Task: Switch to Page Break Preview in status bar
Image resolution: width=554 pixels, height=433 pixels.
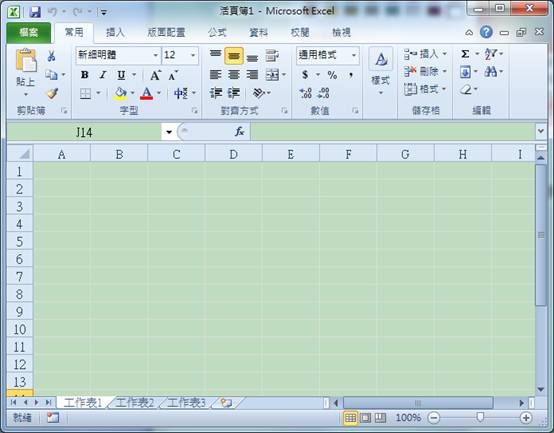Action: (380, 418)
